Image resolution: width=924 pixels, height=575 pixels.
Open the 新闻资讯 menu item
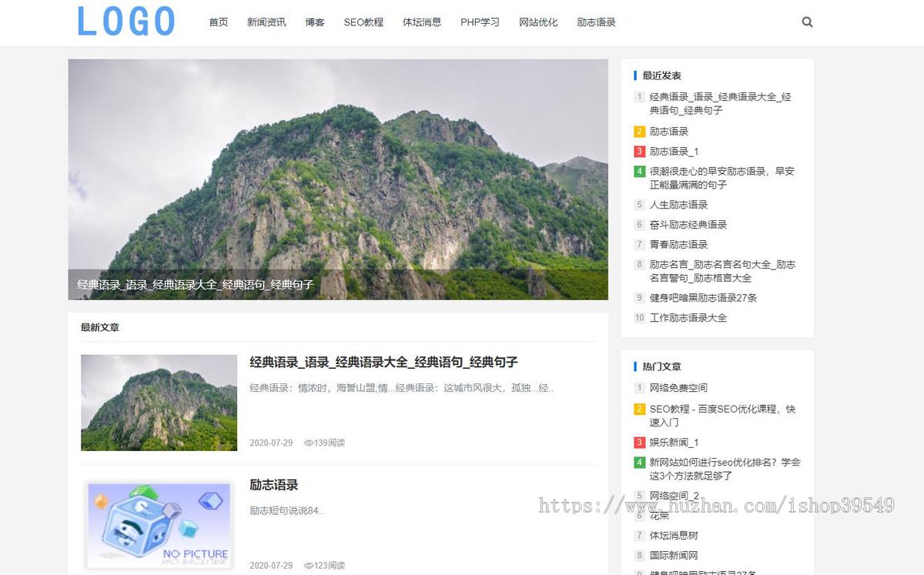point(266,22)
